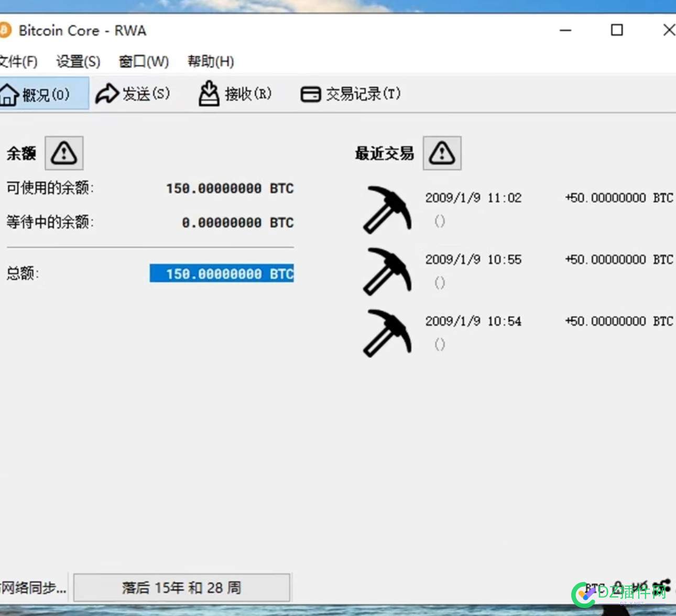Viewport: 676px width, 616px height.
Task: Click the 余额 heading
Action: coord(21,153)
